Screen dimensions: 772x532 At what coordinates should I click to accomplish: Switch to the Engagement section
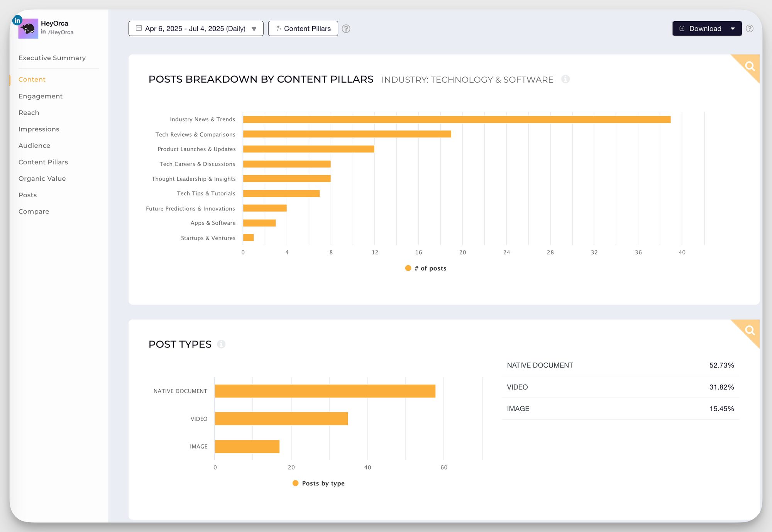click(x=41, y=96)
